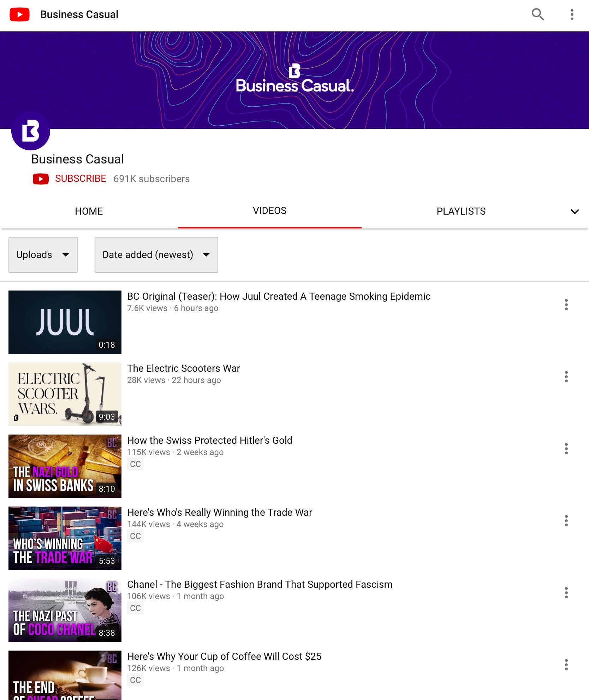Play the Who's Winning the Trade War thumbnail
The height and width of the screenshot is (700, 589).
click(x=65, y=538)
